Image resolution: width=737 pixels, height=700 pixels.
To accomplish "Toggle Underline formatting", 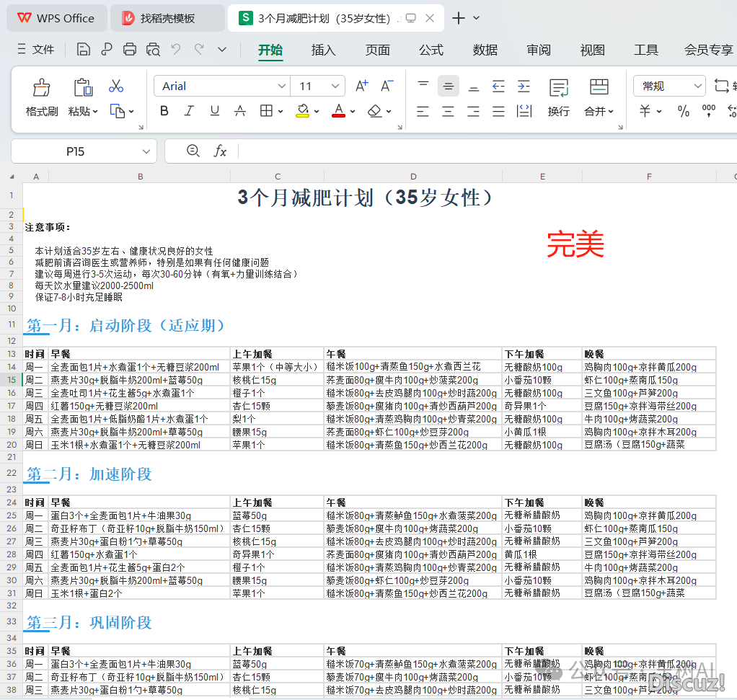I will 215,111.
